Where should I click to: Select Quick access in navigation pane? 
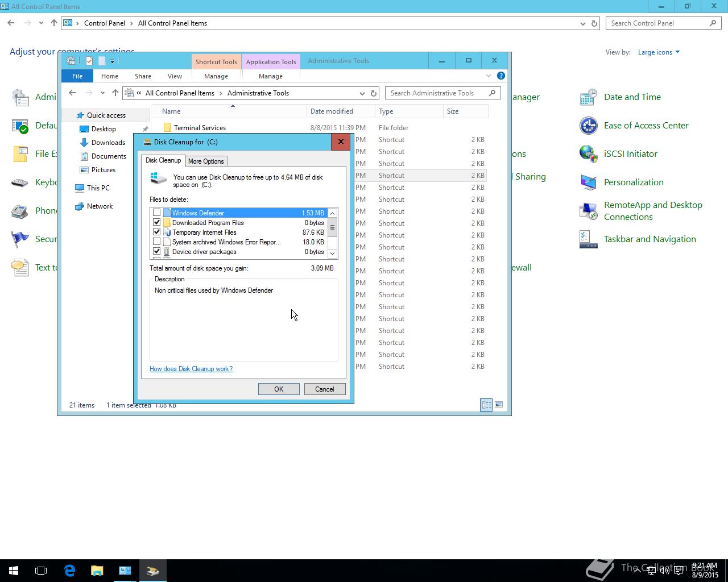106,115
